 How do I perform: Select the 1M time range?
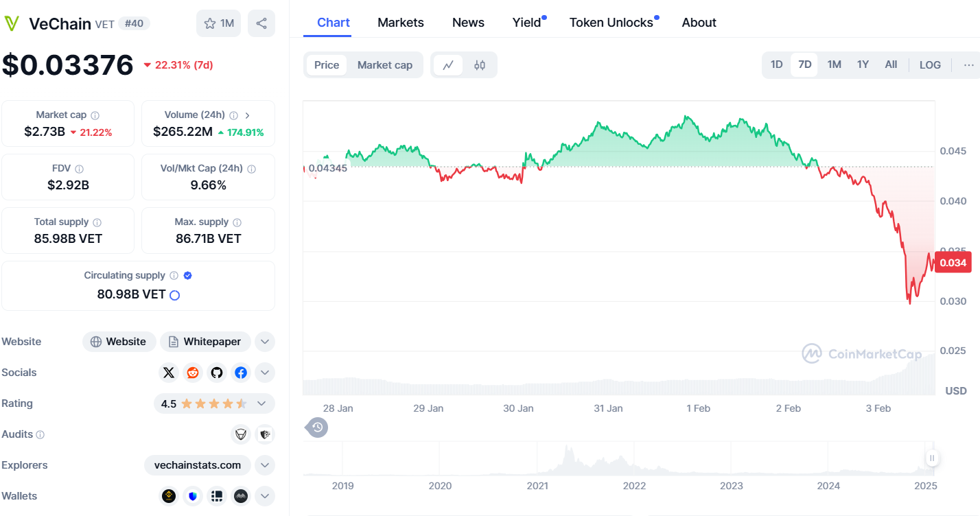(834, 64)
